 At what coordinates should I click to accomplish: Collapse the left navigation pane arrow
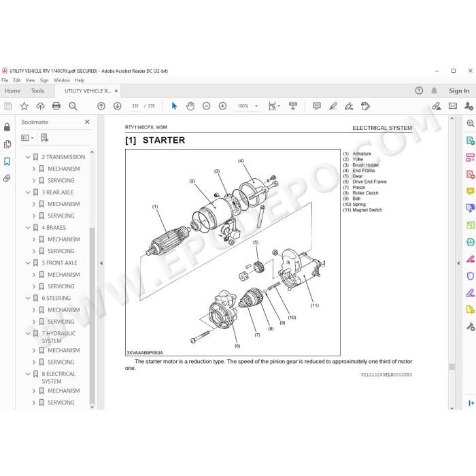click(x=101, y=263)
